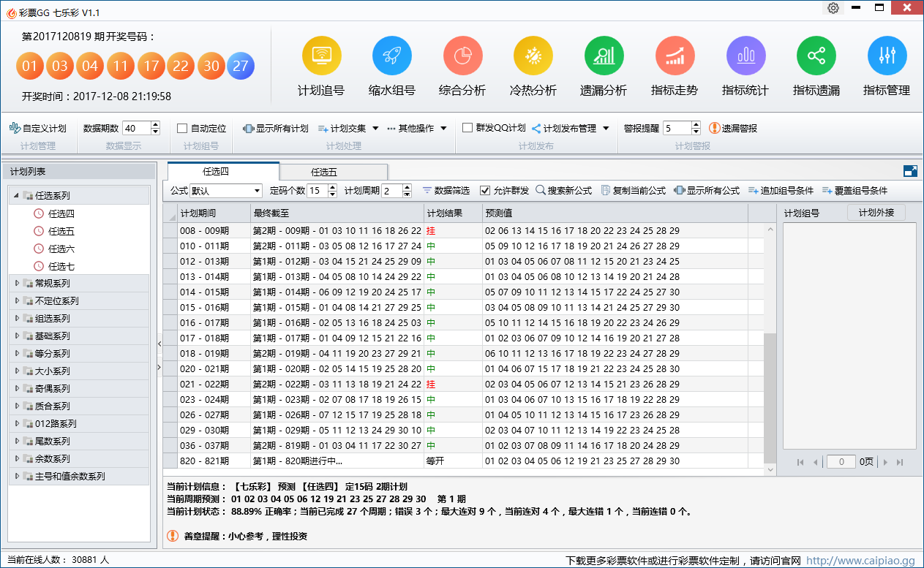Open the 公式 默认 dropdown
Image resolution: width=924 pixels, height=568 pixels.
tap(225, 191)
